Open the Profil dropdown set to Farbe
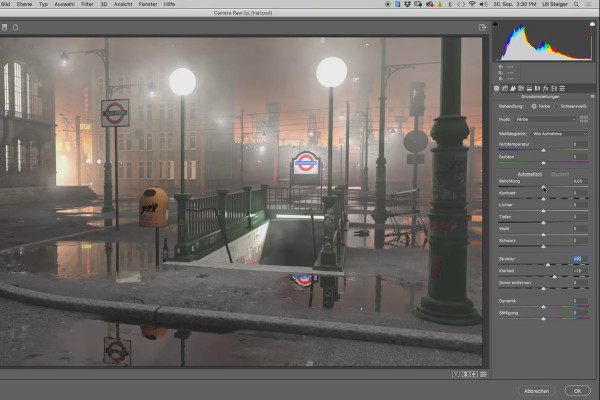This screenshot has width=600, height=400. click(546, 119)
